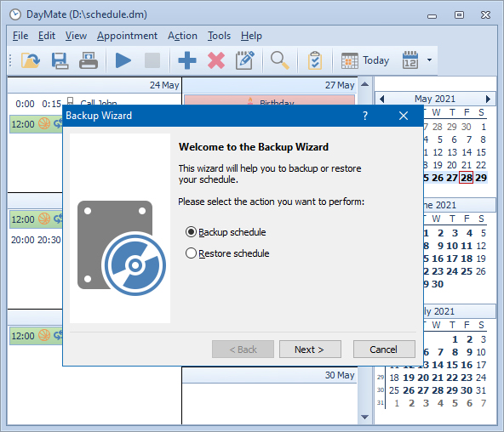Click the 24 May day header
Image resolution: width=504 pixels, height=432 pixels.
(x=94, y=85)
